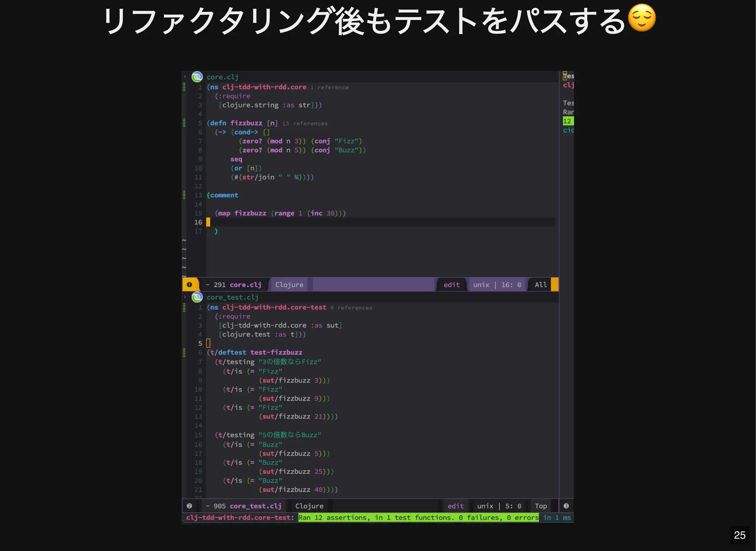Image resolution: width=756 pixels, height=551 pixels.
Task: Click the git change sign beside line 13
Action: (x=184, y=195)
